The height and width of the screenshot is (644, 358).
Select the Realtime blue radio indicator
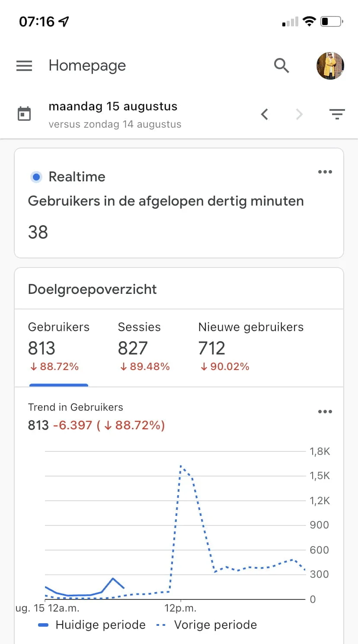pos(36,177)
